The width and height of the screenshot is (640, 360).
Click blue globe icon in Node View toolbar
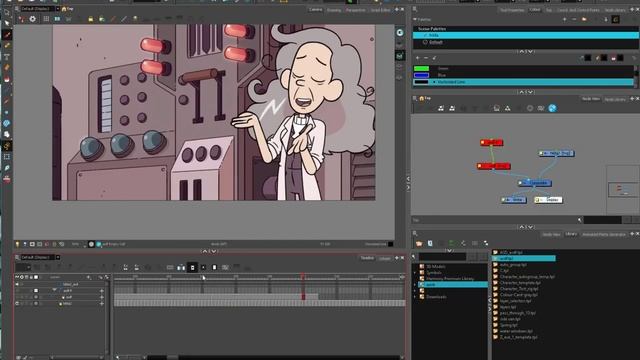(x=552, y=108)
